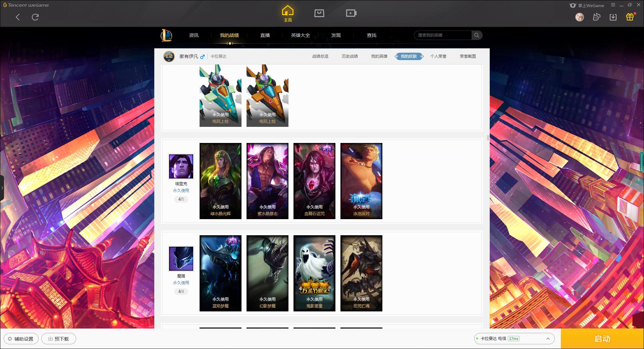Go back with the back arrow
The height and width of the screenshot is (349, 644).
coord(18,17)
